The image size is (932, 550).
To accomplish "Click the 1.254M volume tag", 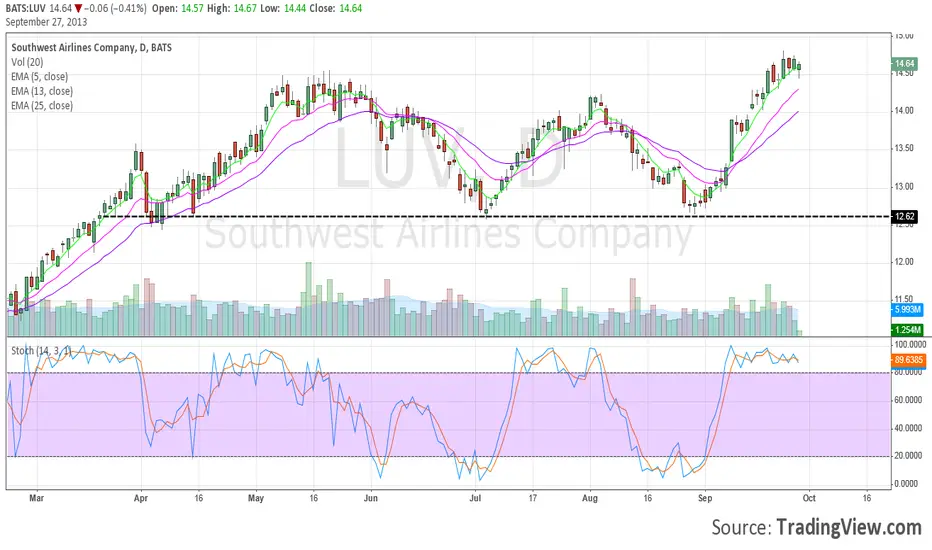I will [908, 329].
